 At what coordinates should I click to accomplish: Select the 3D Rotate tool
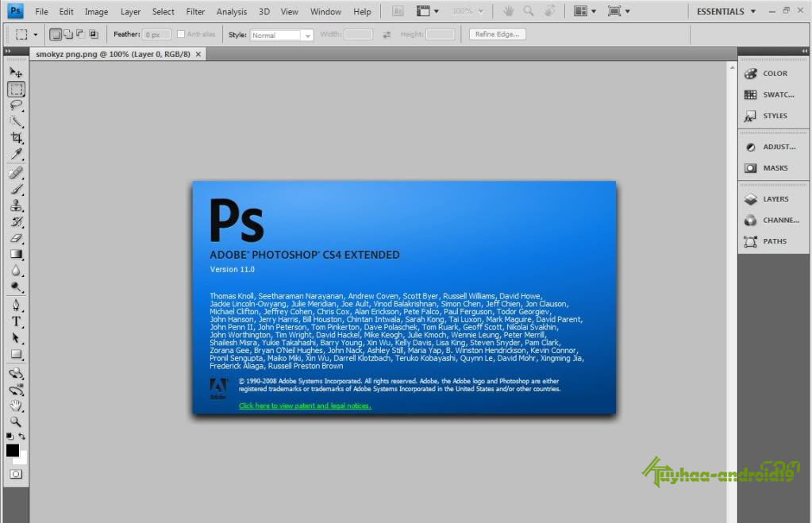pyautogui.click(x=16, y=373)
